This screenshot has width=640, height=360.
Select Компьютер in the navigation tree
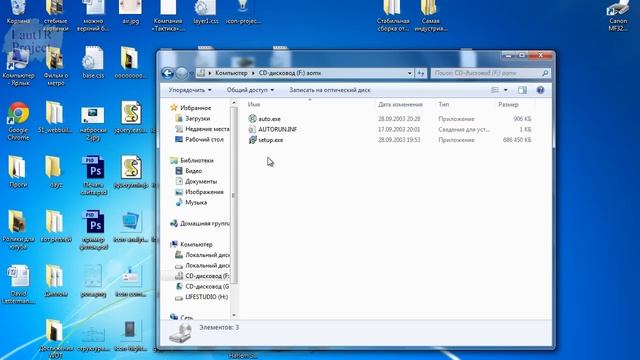tap(196, 244)
